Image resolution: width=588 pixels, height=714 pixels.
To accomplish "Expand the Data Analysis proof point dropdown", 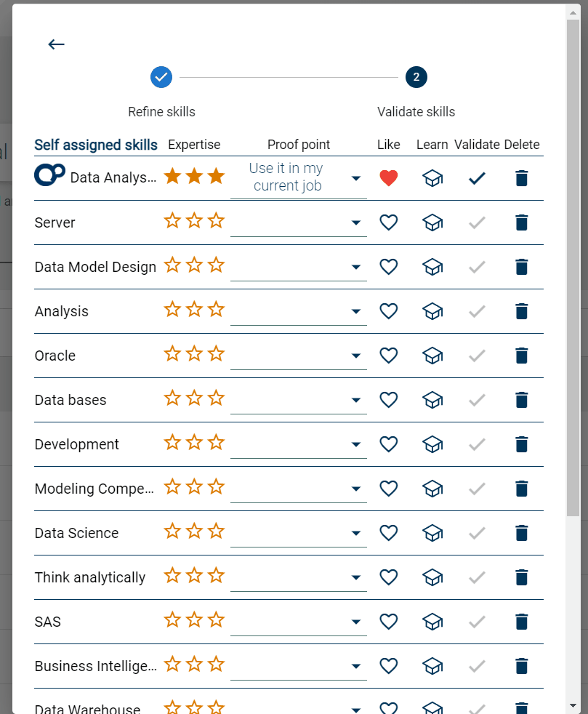I will click(355, 179).
